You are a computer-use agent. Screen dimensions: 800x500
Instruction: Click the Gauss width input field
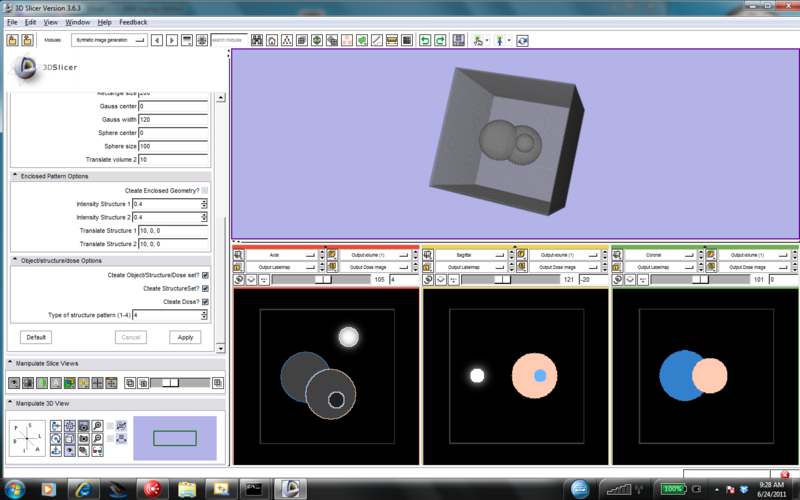pos(173,119)
